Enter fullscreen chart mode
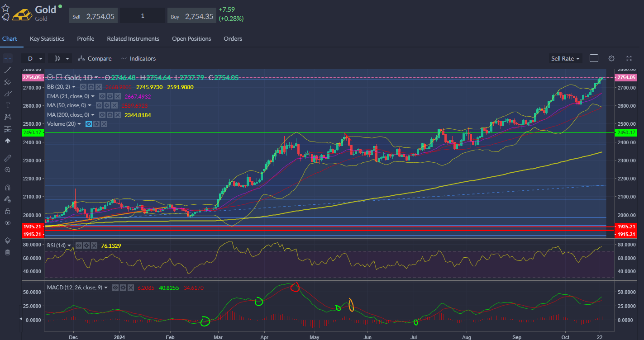Screen dimensions: 644x340 pyautogui.click(x=629, y=58)
